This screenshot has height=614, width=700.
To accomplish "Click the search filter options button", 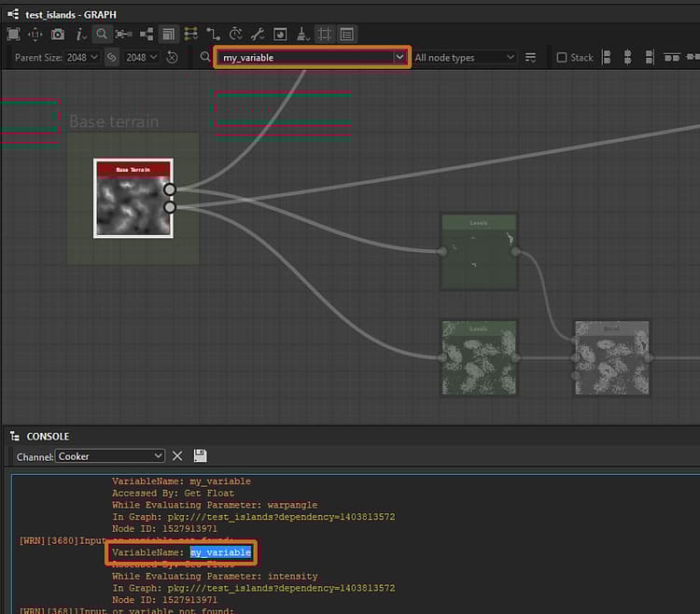I will click(x=531, y=58).
